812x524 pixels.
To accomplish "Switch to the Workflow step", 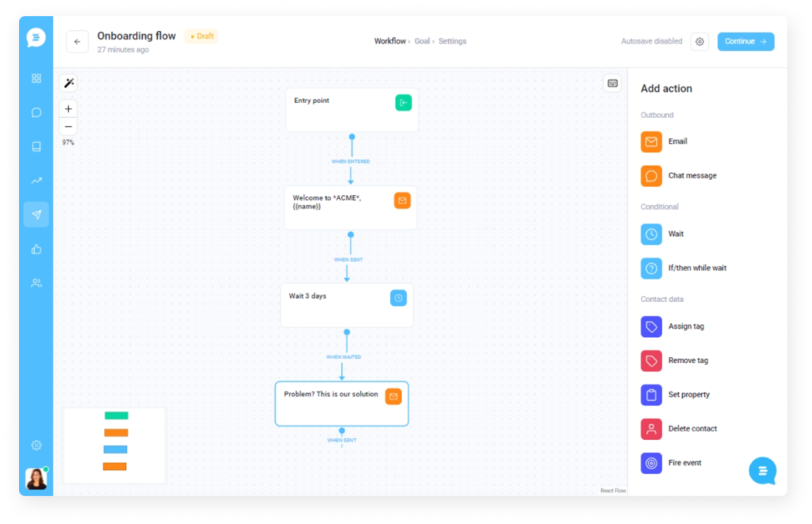I will (390, 41).
